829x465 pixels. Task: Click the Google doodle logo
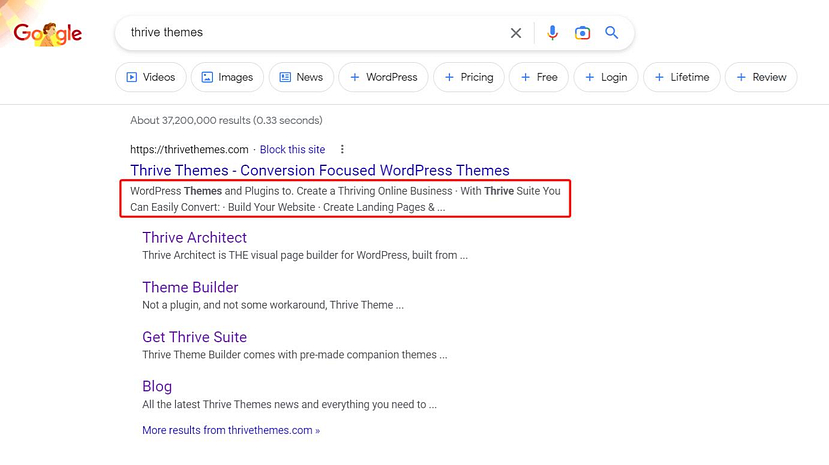point(48,34)
